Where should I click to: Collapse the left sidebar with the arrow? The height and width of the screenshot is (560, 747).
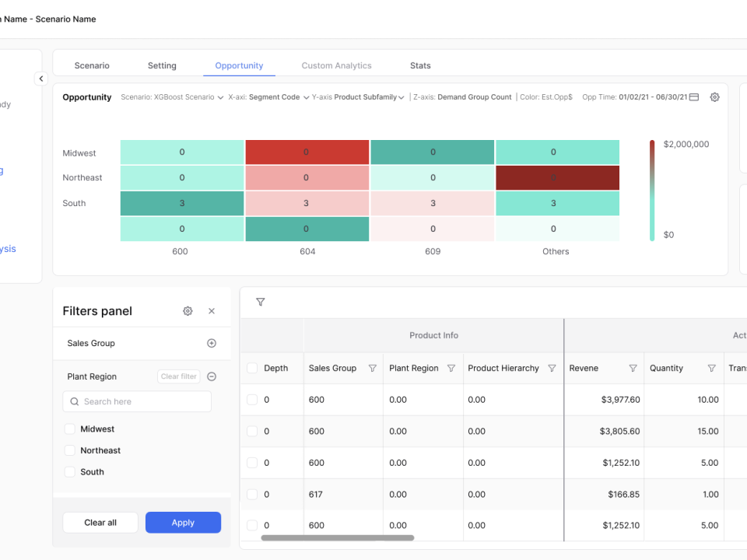(x=41, y=79)
